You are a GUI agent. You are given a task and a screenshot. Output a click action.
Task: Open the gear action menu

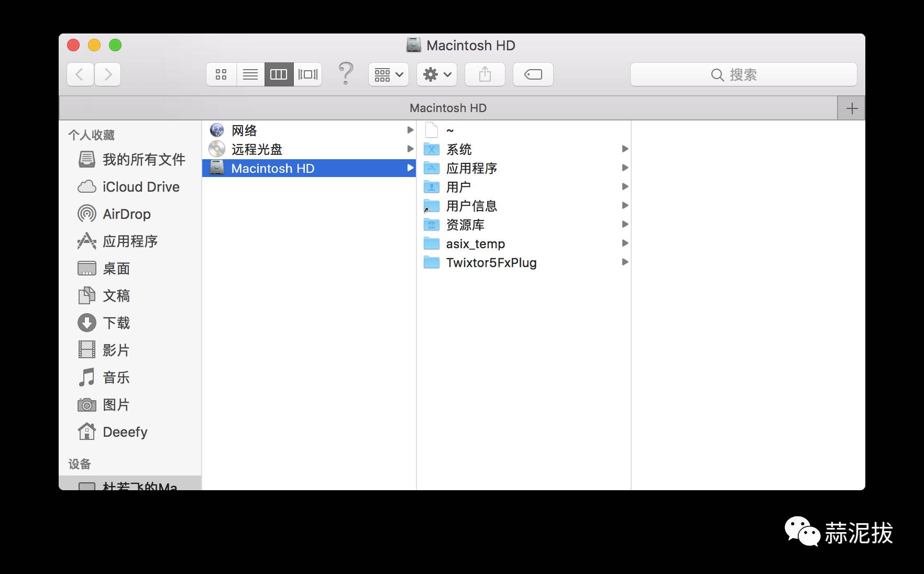pos(437,74)
